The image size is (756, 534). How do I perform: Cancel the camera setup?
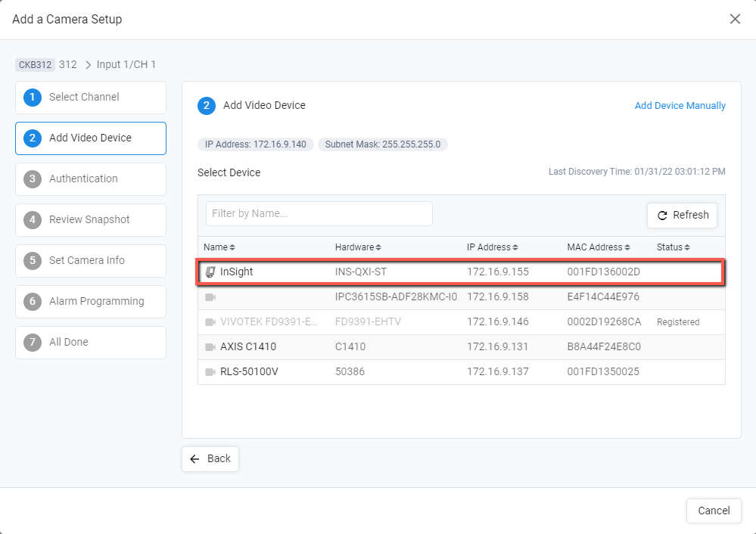[714, 511]
